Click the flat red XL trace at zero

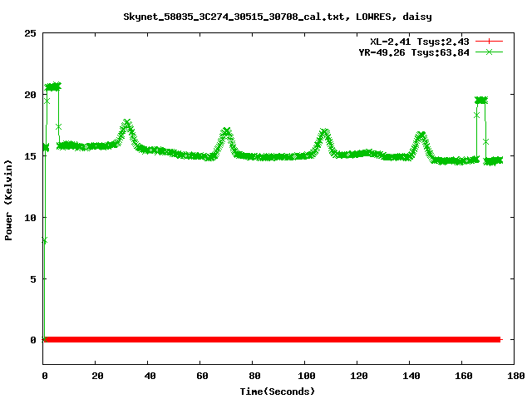pos(273,339)
